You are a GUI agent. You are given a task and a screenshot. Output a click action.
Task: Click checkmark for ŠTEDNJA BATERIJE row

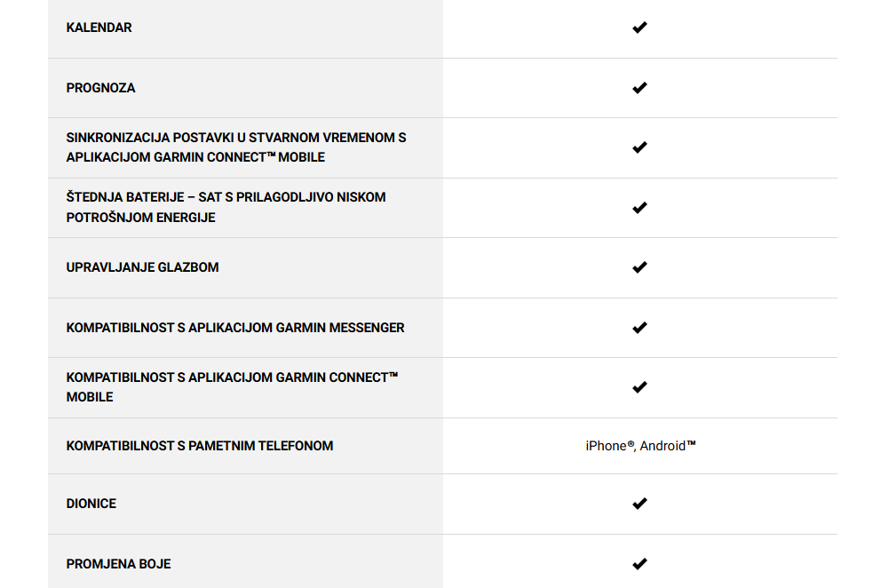pos(639,208)
